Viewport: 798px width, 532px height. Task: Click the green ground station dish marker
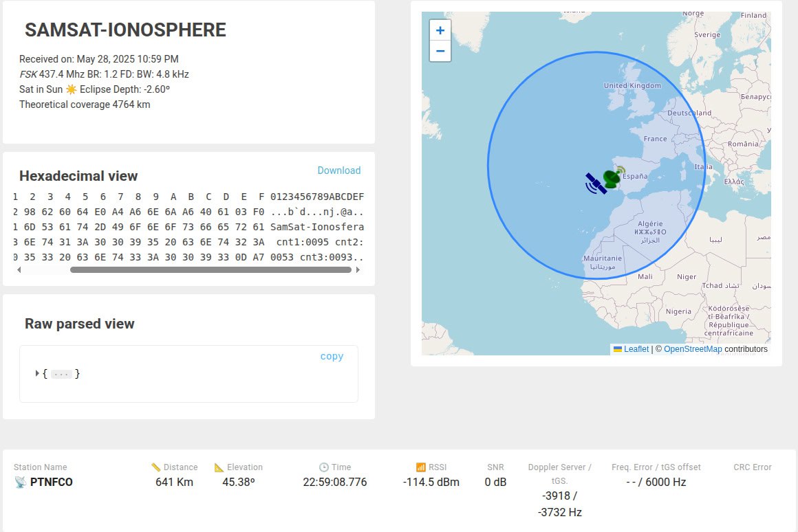tap(613, 177)
